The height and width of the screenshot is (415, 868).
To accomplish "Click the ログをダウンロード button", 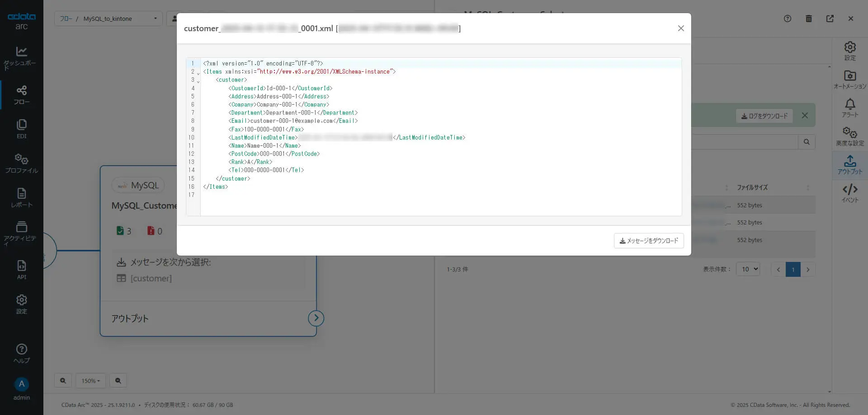I will tap(764, 116).
